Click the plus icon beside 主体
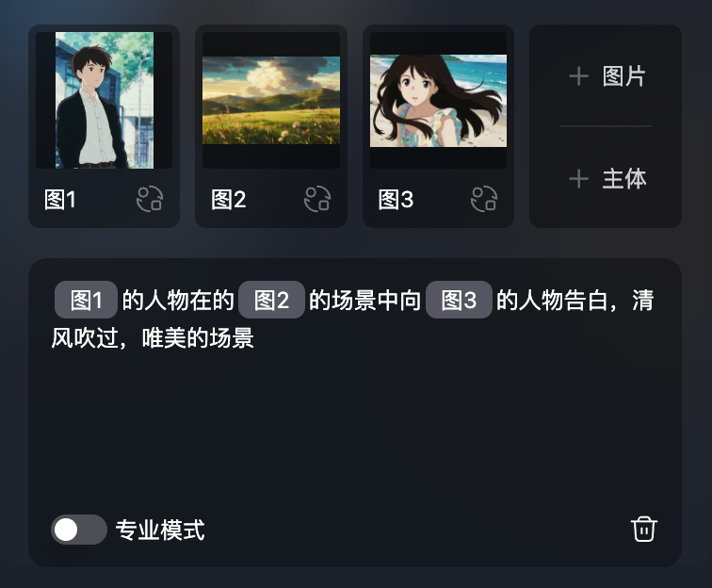Viewport: 712px width, 588px height. pos(578,179)
